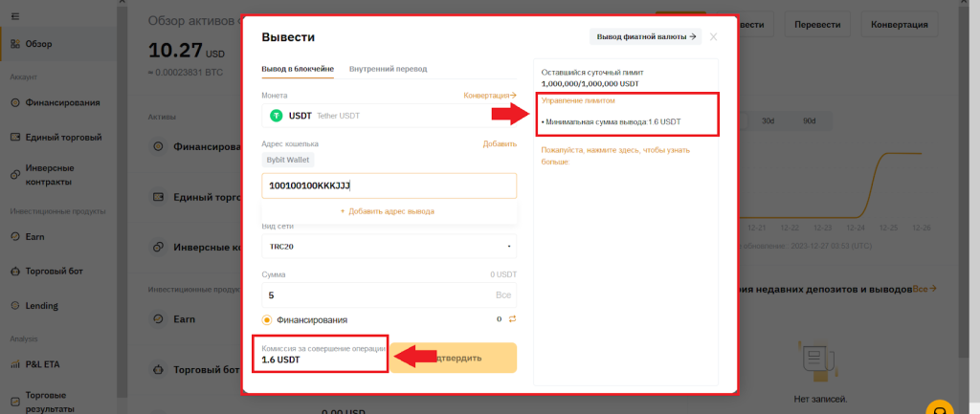Click Минимальная сумма вывода text

point(612,121)
